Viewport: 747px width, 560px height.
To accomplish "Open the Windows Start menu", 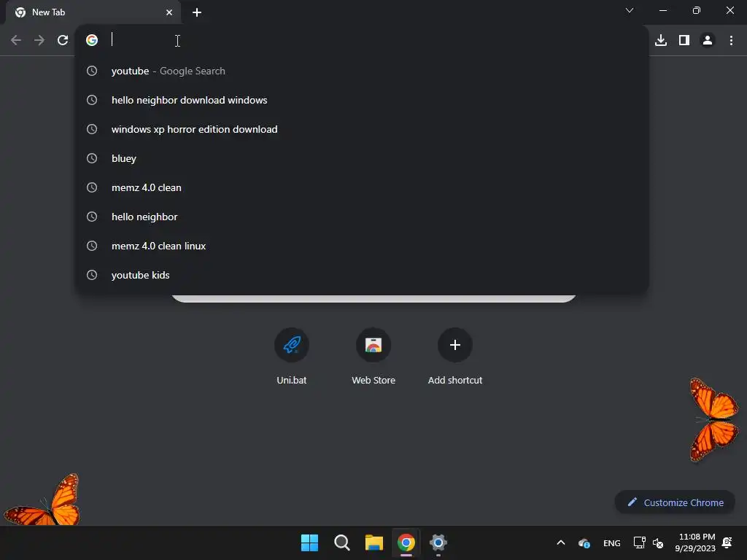I will tap(309, 542).
